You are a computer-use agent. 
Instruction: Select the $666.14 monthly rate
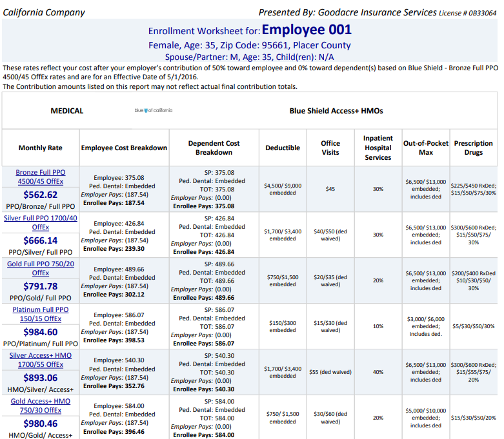coord(41,240)
